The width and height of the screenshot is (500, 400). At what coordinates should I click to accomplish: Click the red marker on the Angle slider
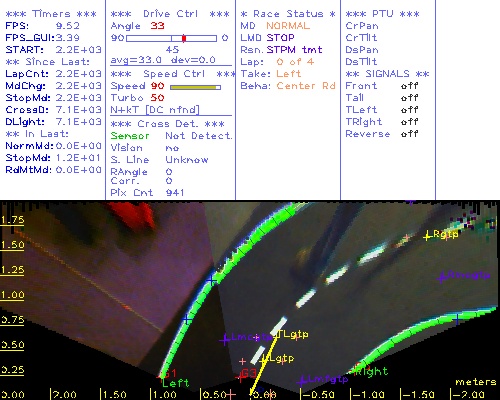point(184,38)
